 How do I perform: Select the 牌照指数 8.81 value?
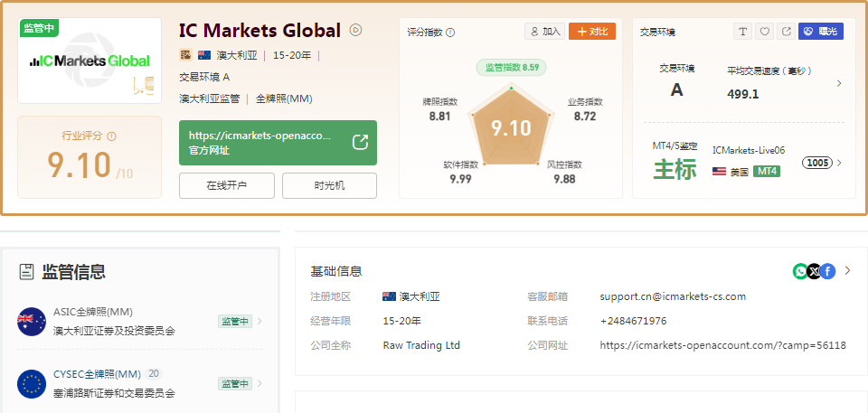pos(439,117)
